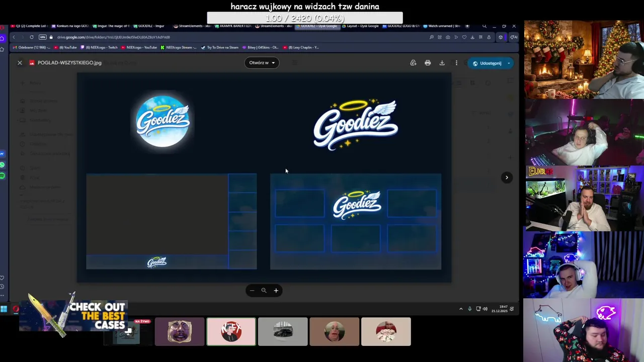
Task: Open the three-dot more actions menu
Action: pos(456,63)
